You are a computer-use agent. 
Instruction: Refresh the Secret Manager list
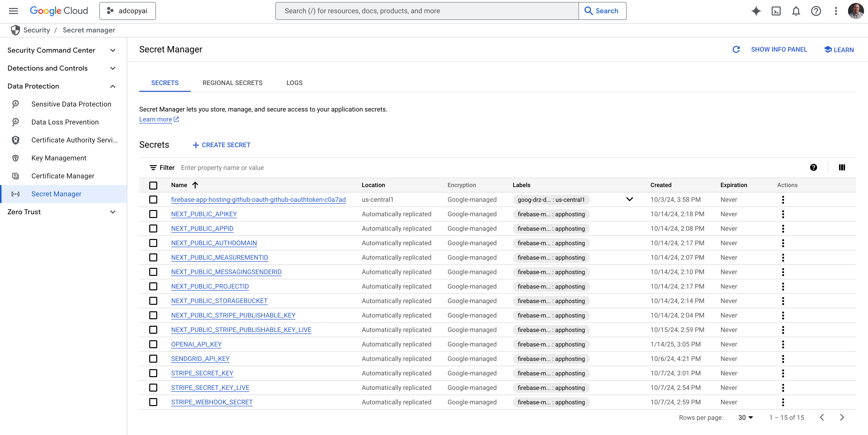coord(736,49)
